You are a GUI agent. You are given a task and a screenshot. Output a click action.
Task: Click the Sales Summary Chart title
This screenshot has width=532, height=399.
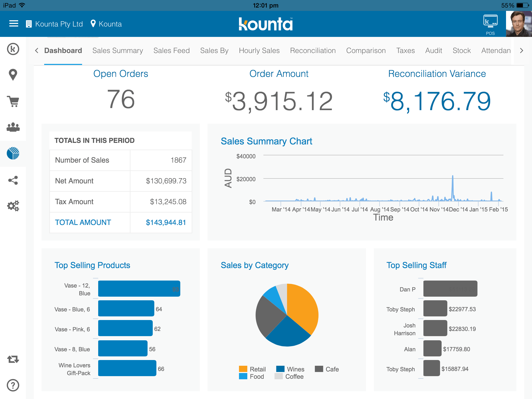pos(266,141)
